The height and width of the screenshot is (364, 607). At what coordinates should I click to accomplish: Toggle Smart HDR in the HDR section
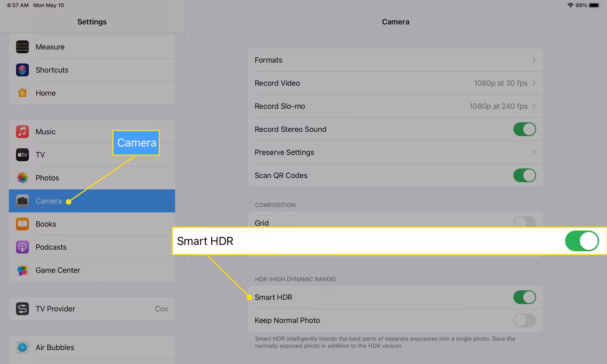coord(524,297)
